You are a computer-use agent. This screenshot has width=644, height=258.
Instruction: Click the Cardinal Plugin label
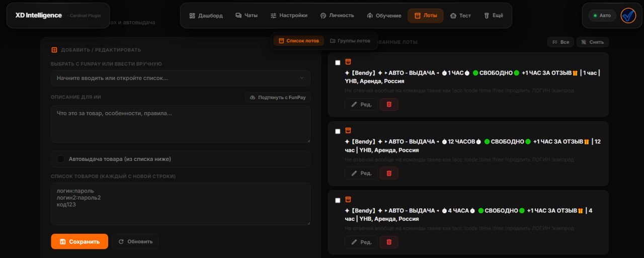tap(85, 16)
